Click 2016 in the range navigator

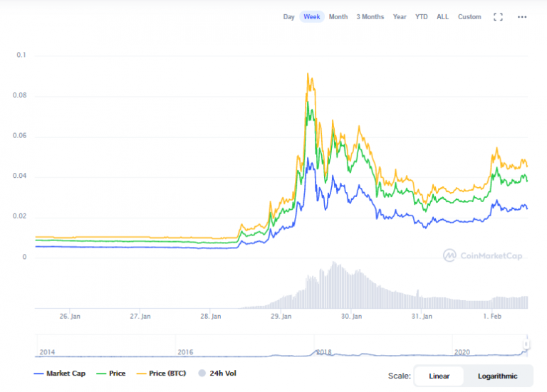[x=185, y=352]
